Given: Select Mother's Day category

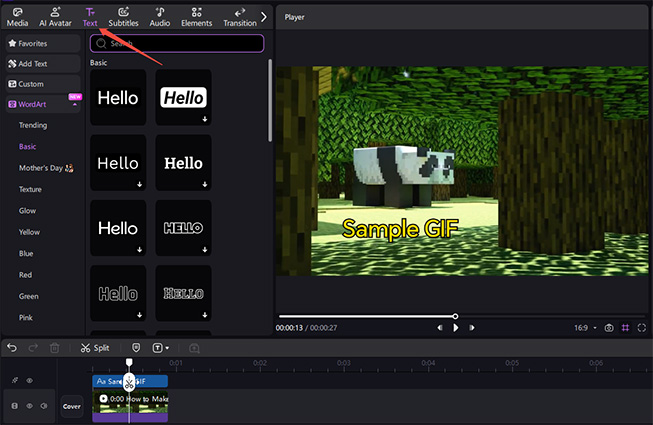Looking at the screenshot, I should tap(46, 168).
